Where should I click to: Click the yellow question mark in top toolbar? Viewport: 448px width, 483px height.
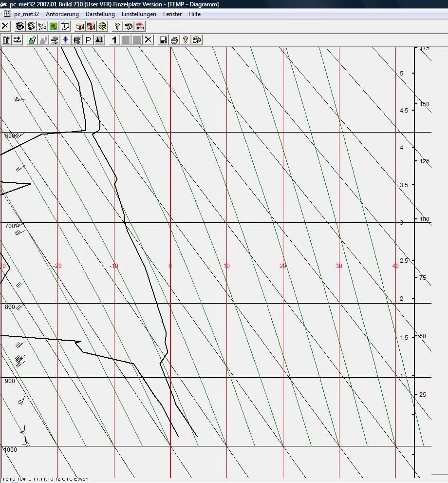click(x=117, y=26)
